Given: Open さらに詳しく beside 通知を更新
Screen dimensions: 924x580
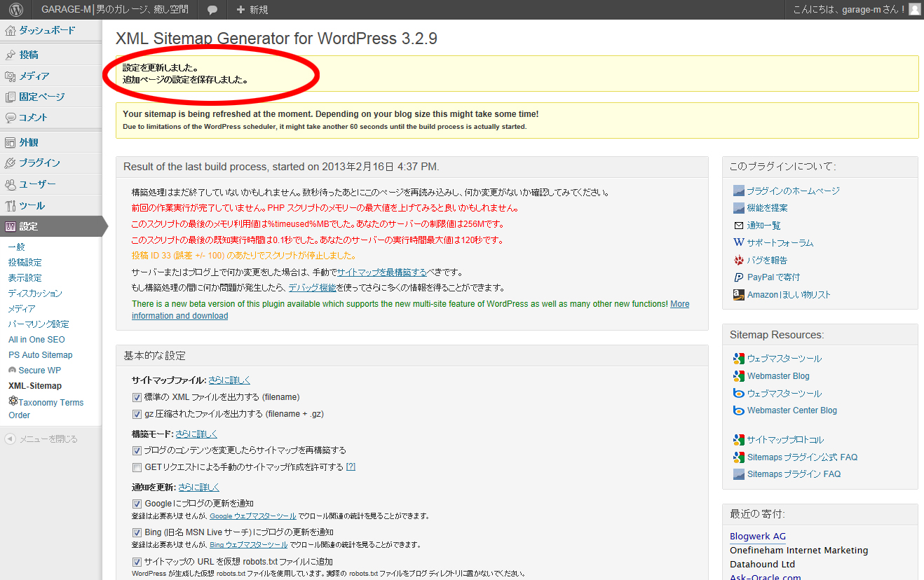Looking at the screenshot, I should [x=199, y=488].
